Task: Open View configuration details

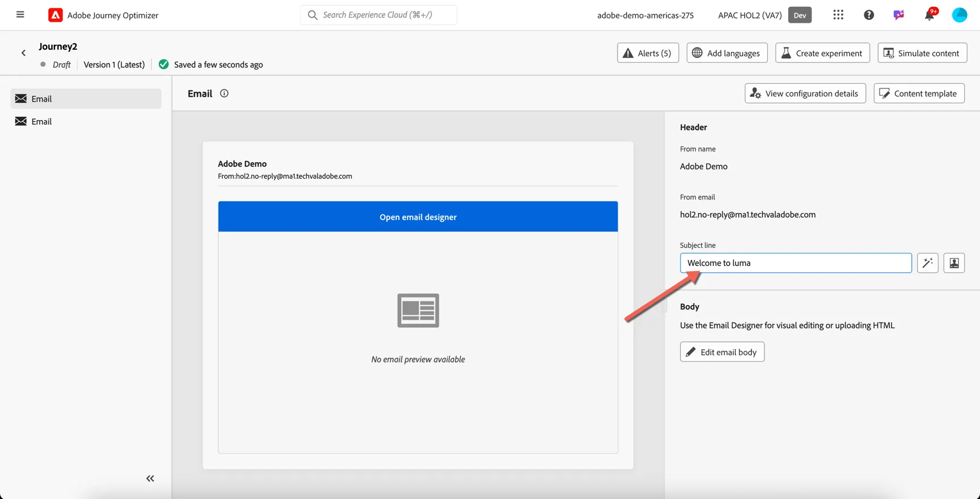Action: [x=805, y=94]
